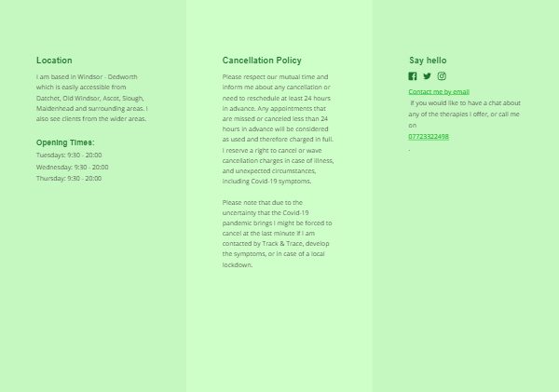Click the 'Cancellation Policy' heading

tap(262, 61)
